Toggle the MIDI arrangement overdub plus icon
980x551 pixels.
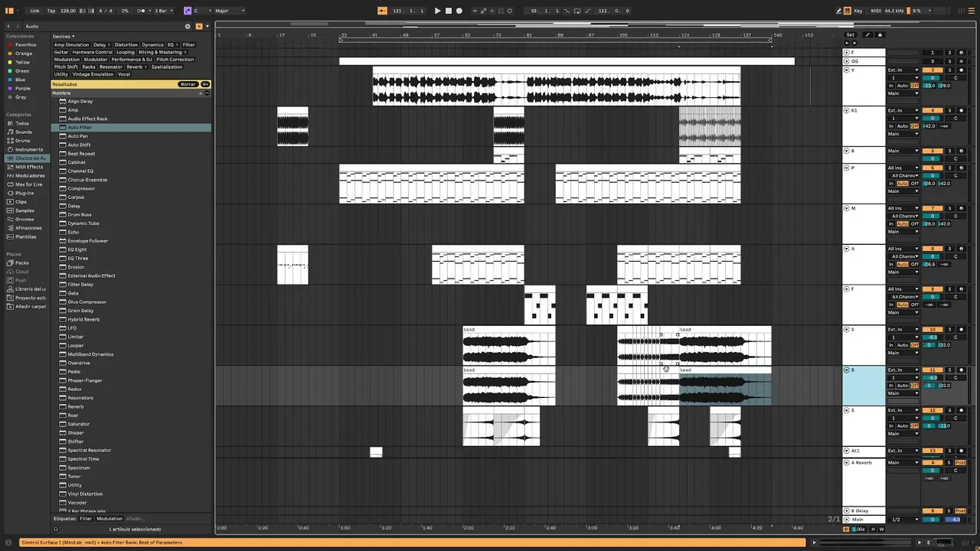click(x=475, y=11)
